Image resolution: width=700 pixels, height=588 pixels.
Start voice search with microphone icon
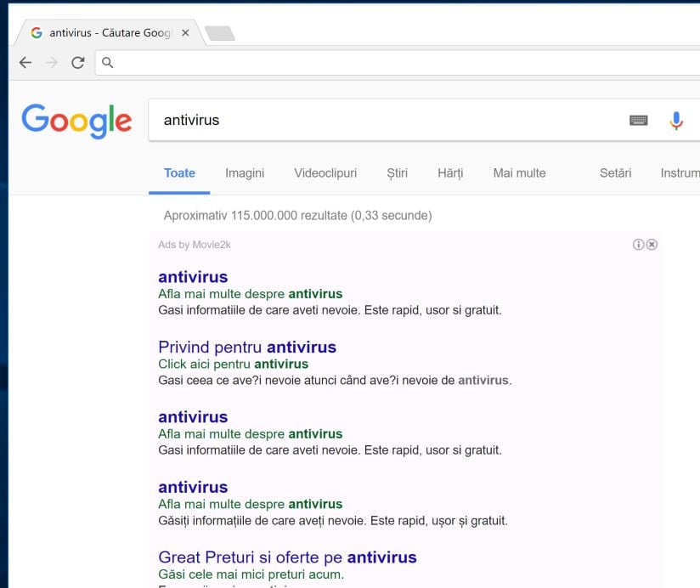click(x=676, y=120)
